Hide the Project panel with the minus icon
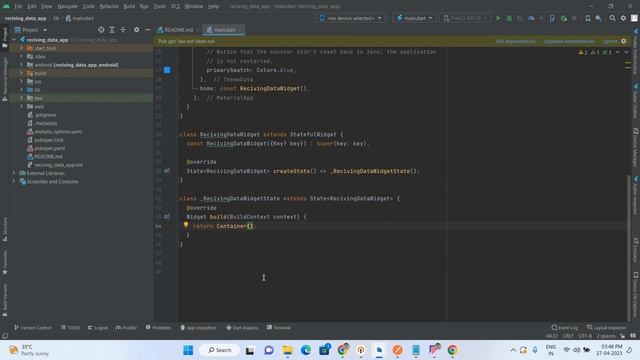The width and height of the screenshot is (640, 360). [147, 30]
